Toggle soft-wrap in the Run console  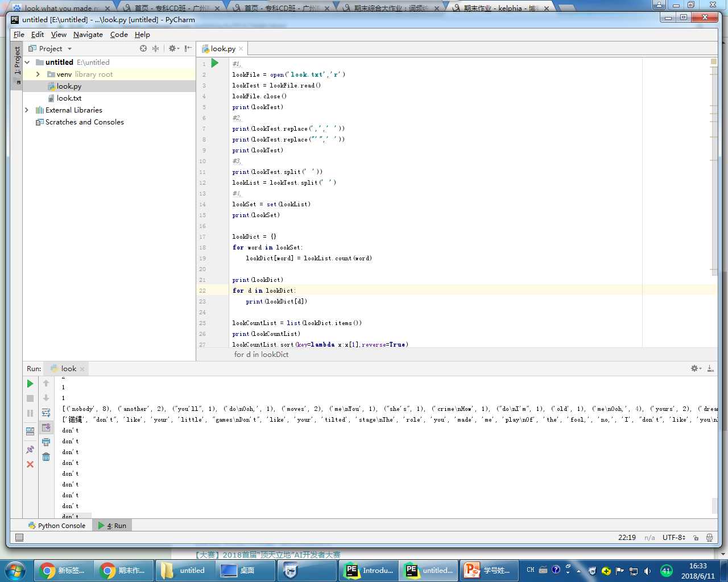coord(46,413)
